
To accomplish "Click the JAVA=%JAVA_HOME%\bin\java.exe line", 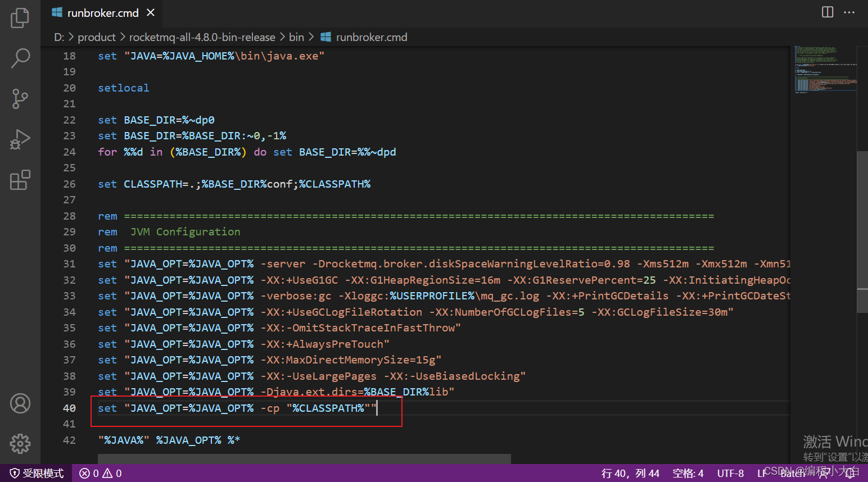I will pos(211,56).
